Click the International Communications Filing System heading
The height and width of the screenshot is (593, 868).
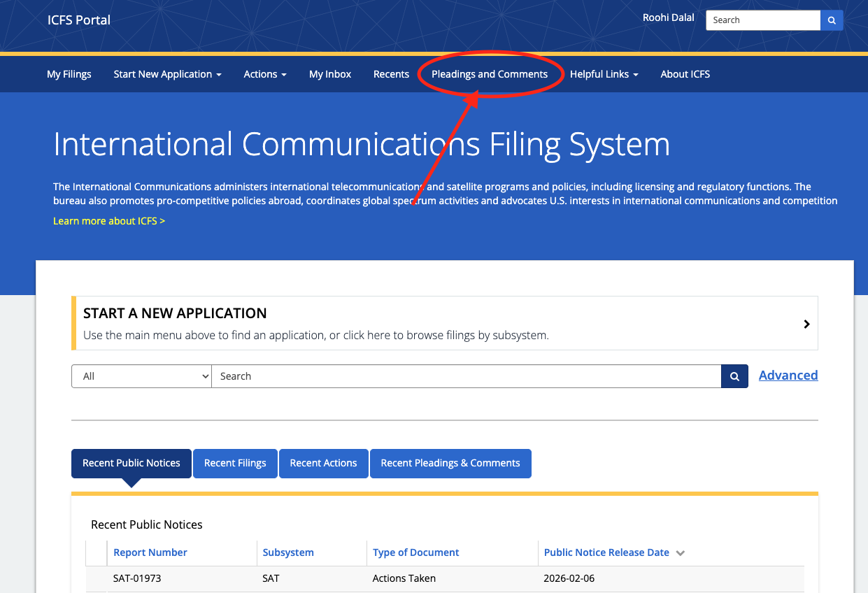pos(362,144)
